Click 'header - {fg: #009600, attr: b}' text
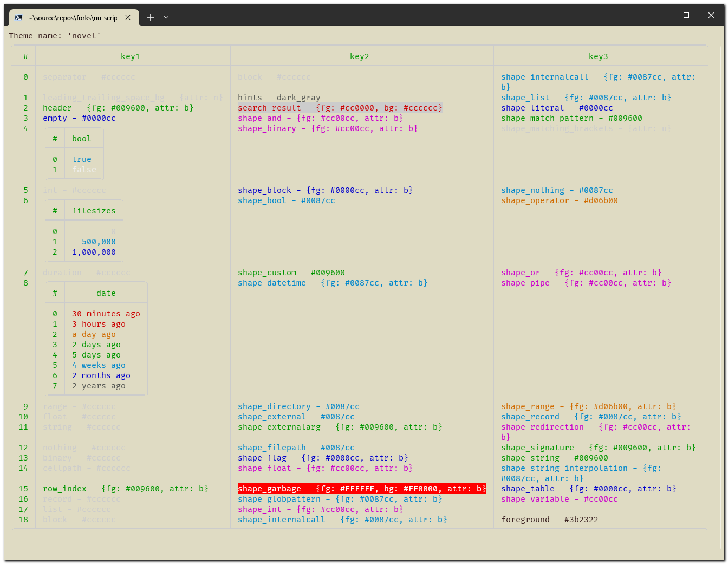728x564 pixels. coord(118,108)
